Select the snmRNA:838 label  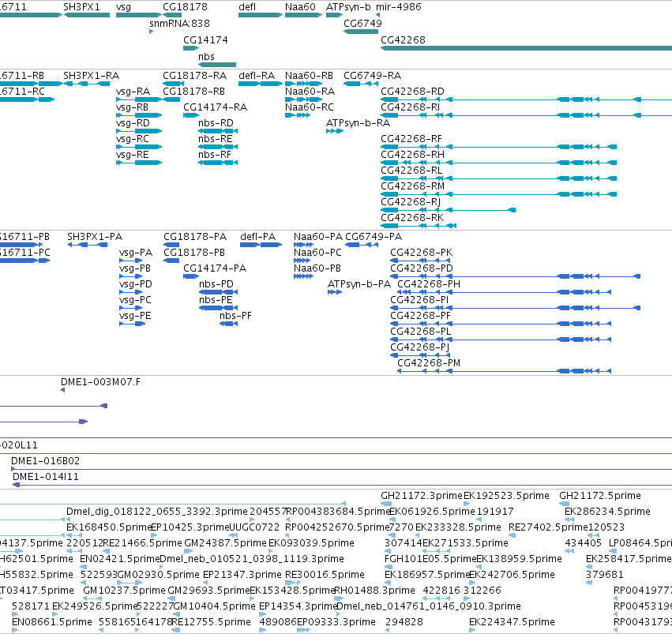point(179,24)
